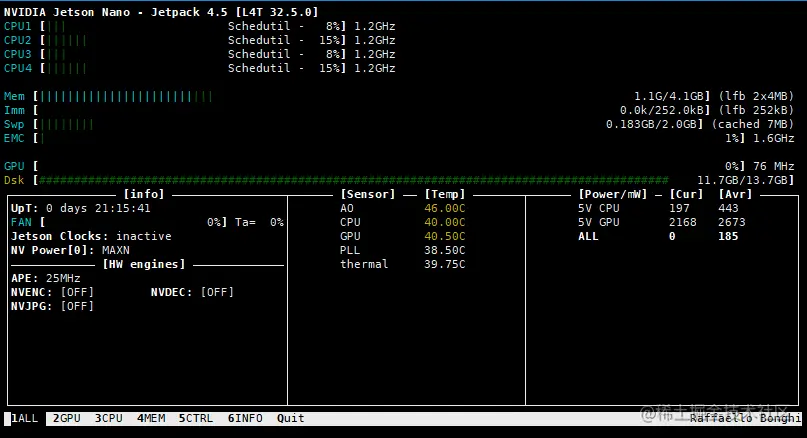Viewport: 807px width, 438px height.
Task: Click the [Cur] column header
Action: 686,194
